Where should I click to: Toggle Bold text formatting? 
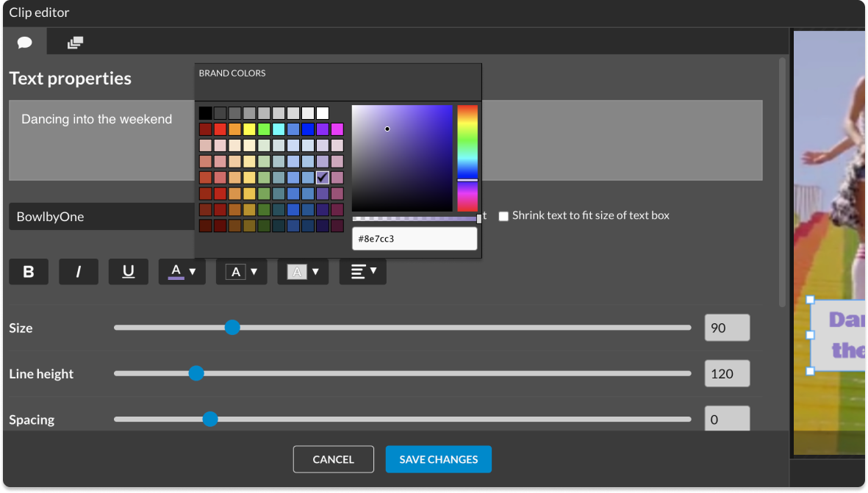[29, 272]
